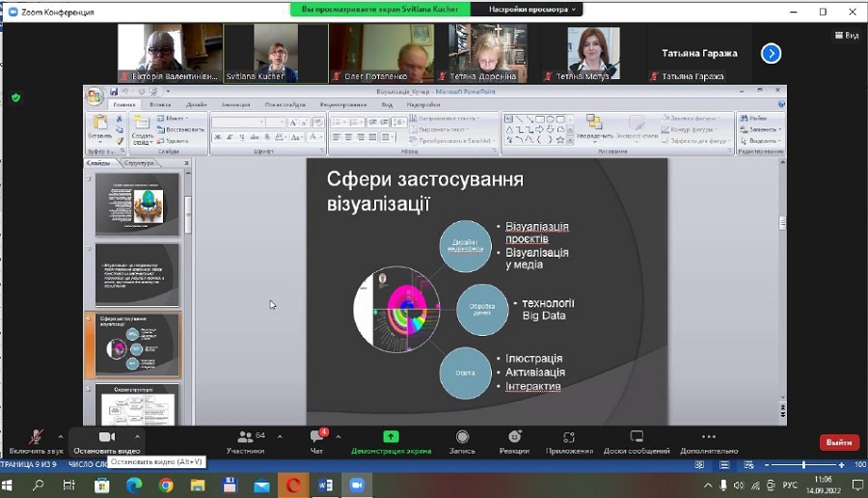
Task: Click the green encryption shield icon
Action: (x=15, y=97)
